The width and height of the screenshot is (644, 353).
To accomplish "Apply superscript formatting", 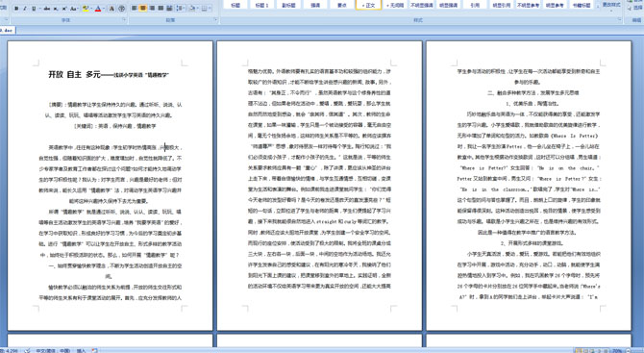I will coord(64,9).
